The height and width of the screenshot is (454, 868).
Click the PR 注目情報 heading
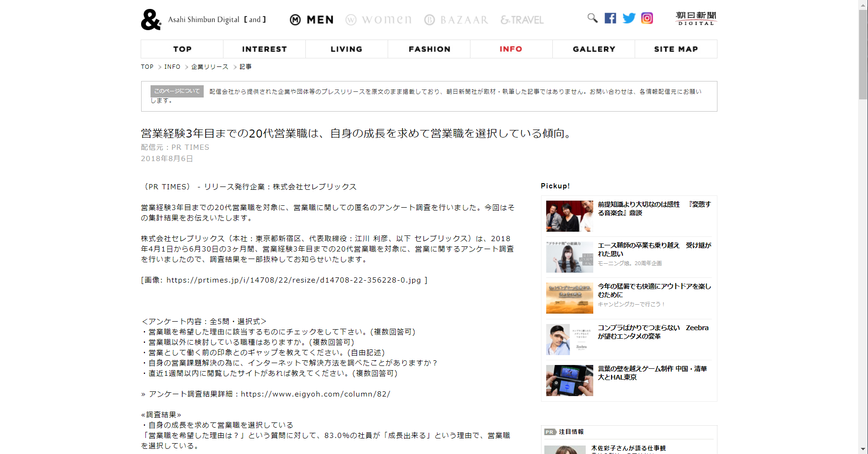564,432
